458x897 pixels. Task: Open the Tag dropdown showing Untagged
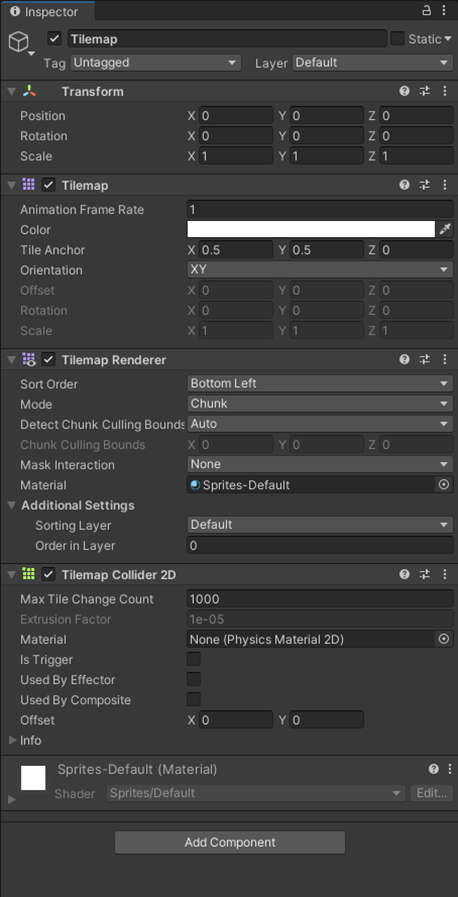156,62
